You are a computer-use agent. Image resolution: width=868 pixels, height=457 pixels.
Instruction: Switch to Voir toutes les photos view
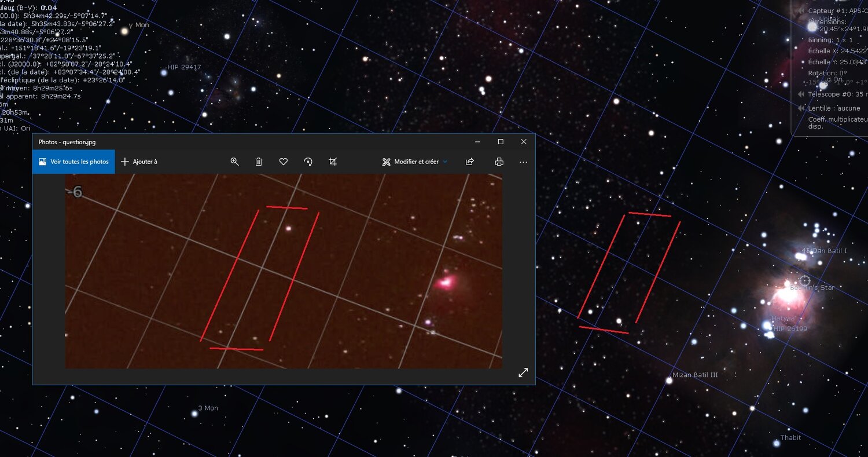tap(73, 162)
